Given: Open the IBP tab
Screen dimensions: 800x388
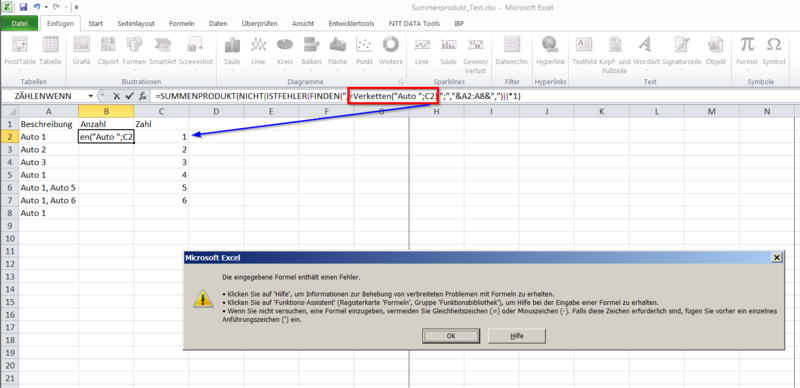Looking at the screenshot, I should [x=459, y=23].
